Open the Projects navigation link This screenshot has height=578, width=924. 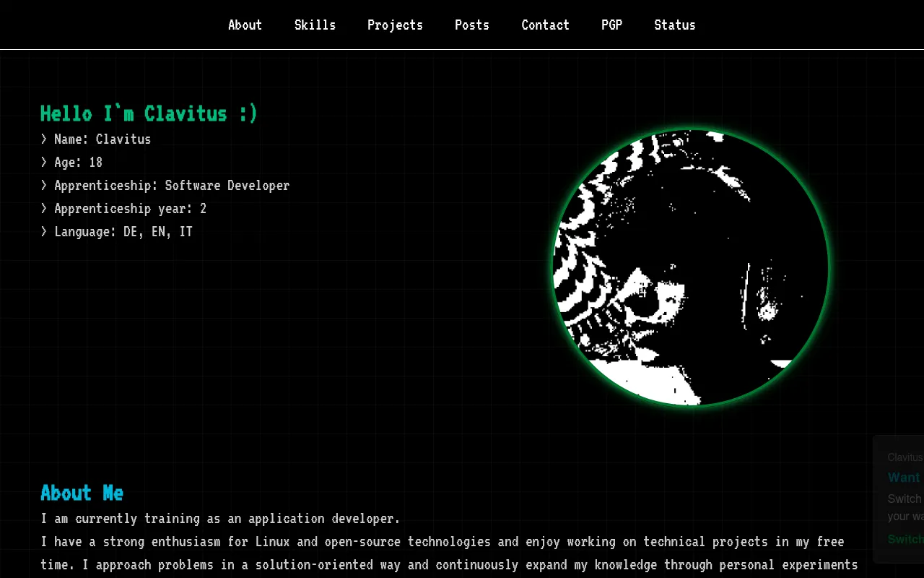pyautogui.click(x=395, y=25)
